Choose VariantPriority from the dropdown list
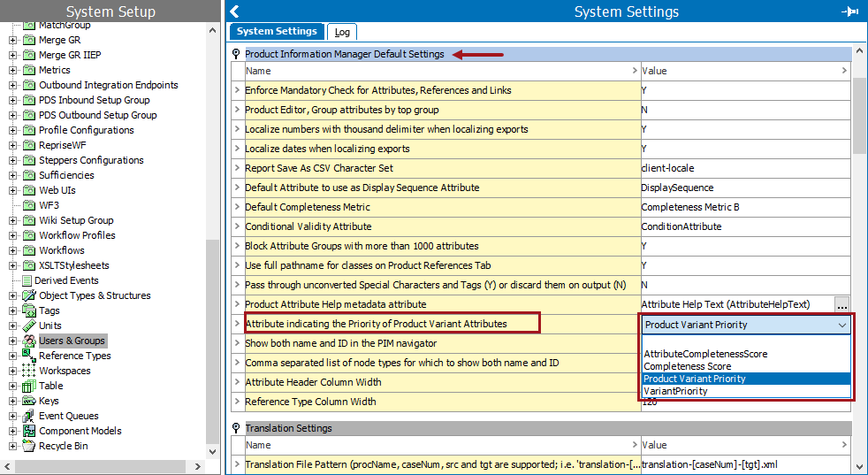This screenshot has width=868, height=475. pos(675,391)
